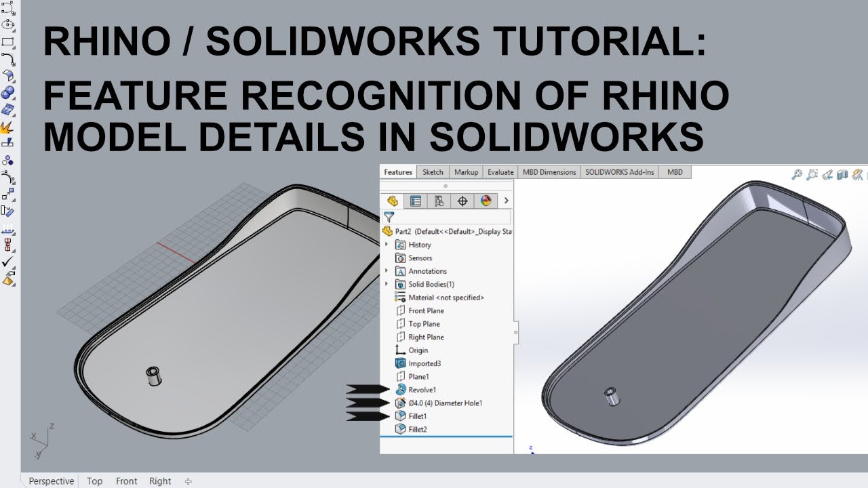Switch Rhino viewport to Top tab
Viewport: 868px width, 488px height.
pos(95,481)
